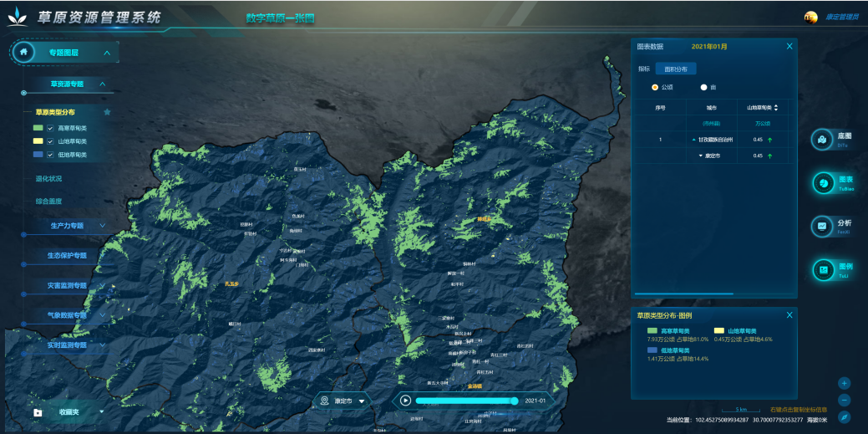Close the 草原类型分布-图例 panel
868x434 pixels.
point(789,314)
